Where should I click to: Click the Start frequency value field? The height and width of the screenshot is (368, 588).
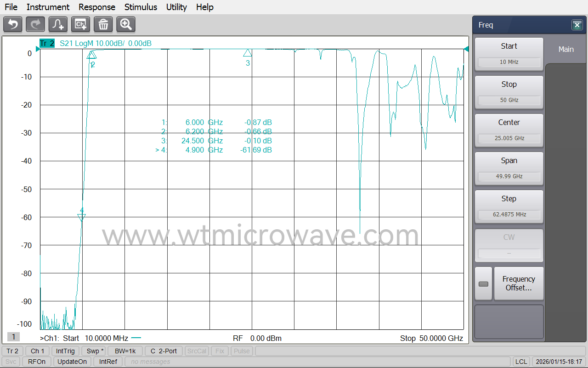[x=509, y=62]
